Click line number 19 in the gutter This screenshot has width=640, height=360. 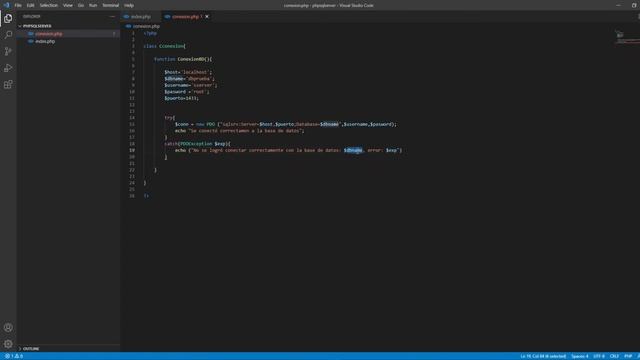[x=132, y=150]
